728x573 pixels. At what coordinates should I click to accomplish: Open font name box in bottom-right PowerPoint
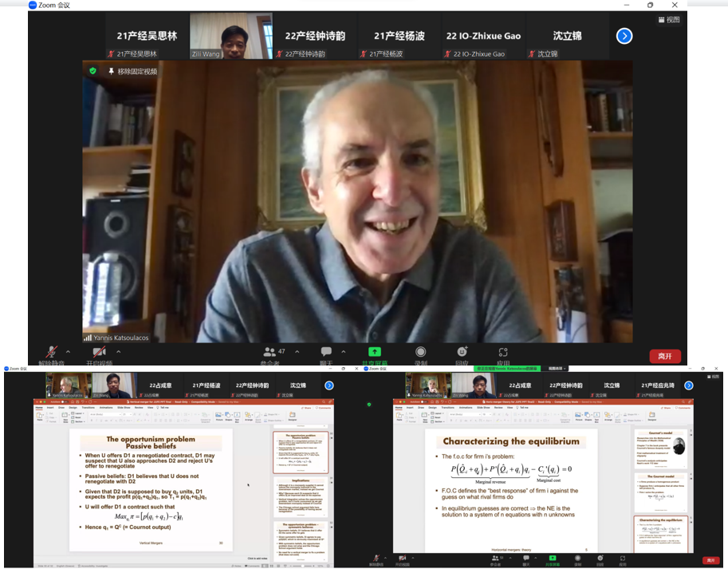tap(463, 413)
